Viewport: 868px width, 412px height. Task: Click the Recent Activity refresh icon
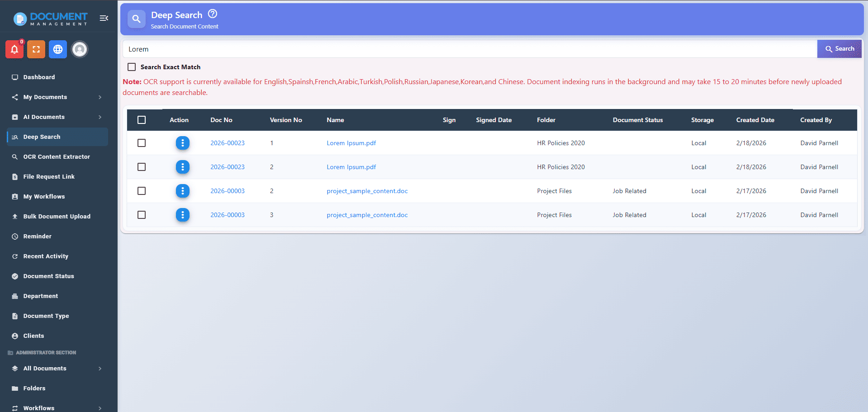click(x=15, y=256)
